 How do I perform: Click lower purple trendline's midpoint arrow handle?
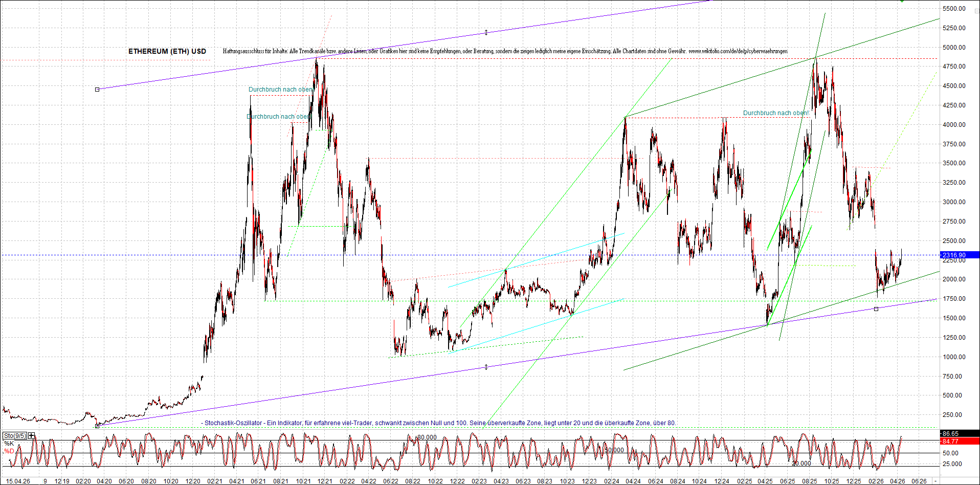tap(486, 367)
